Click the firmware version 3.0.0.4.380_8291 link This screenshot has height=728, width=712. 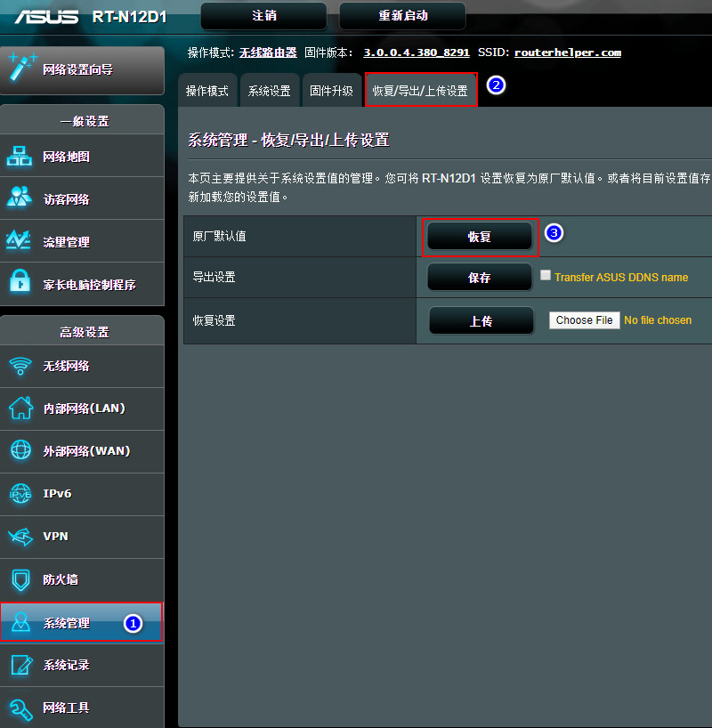pyautogui.click(x=416, y=53)
